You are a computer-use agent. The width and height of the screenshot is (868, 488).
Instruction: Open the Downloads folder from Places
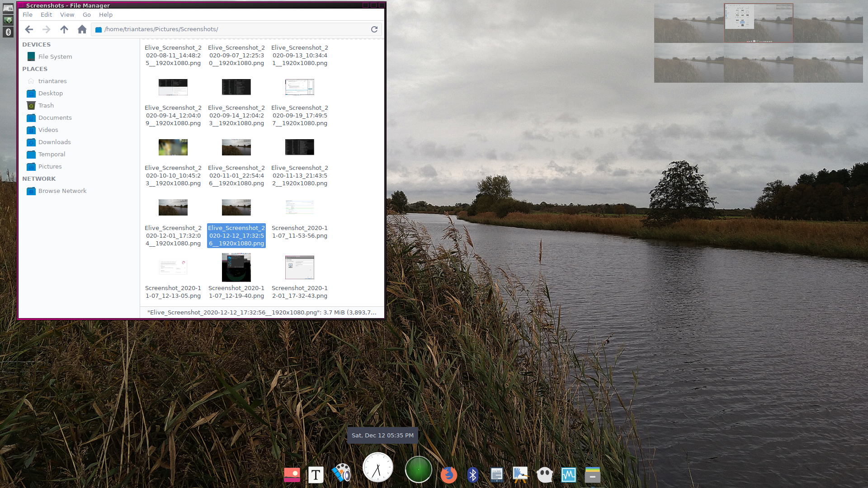coord(54,142)
